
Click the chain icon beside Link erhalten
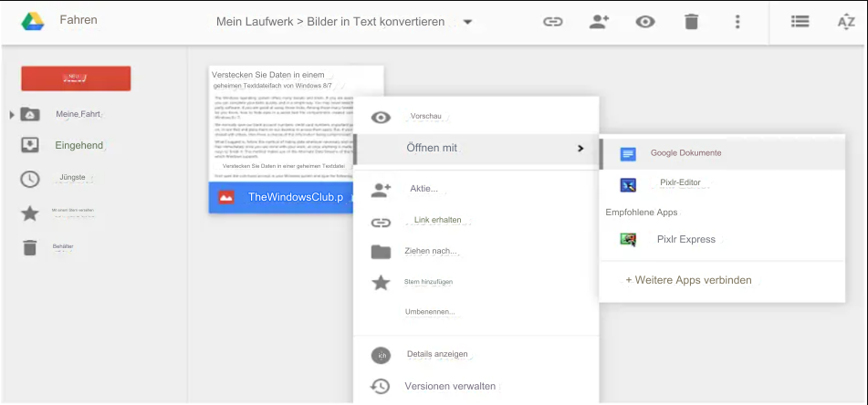381,223
